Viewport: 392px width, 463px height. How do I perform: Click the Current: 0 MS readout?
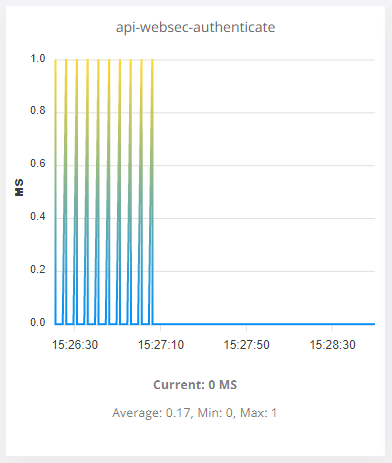tap(195, 385)
